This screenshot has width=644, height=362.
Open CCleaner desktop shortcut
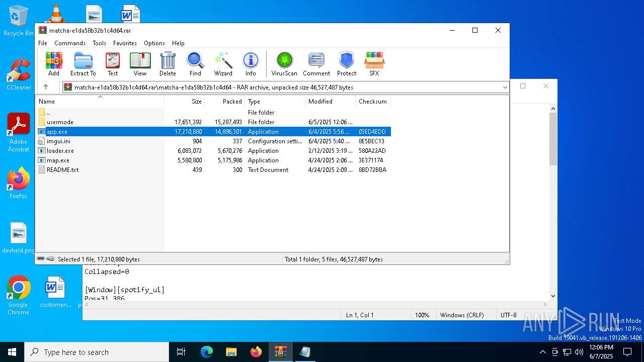pos(19,75)
